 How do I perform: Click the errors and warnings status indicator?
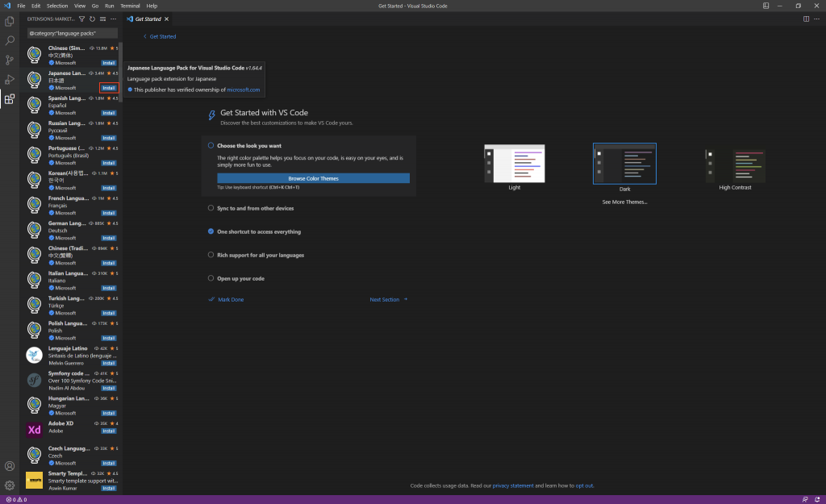tap(16, 500)
